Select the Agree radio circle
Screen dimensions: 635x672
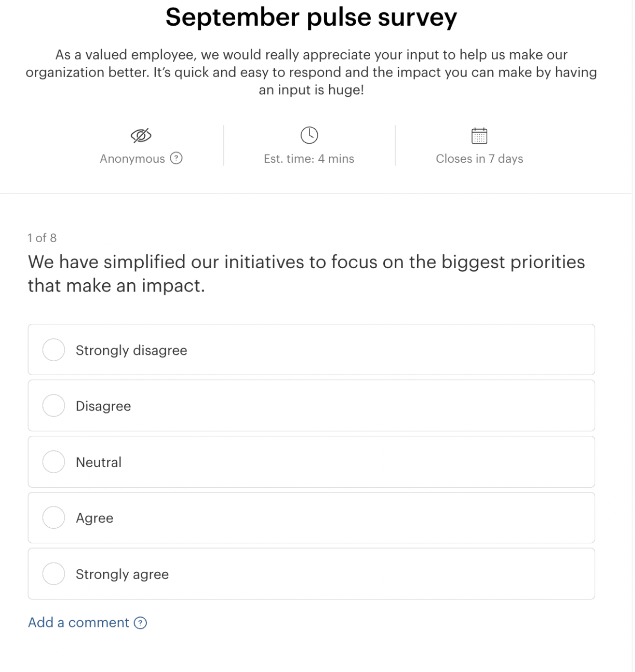coord(54,518)
